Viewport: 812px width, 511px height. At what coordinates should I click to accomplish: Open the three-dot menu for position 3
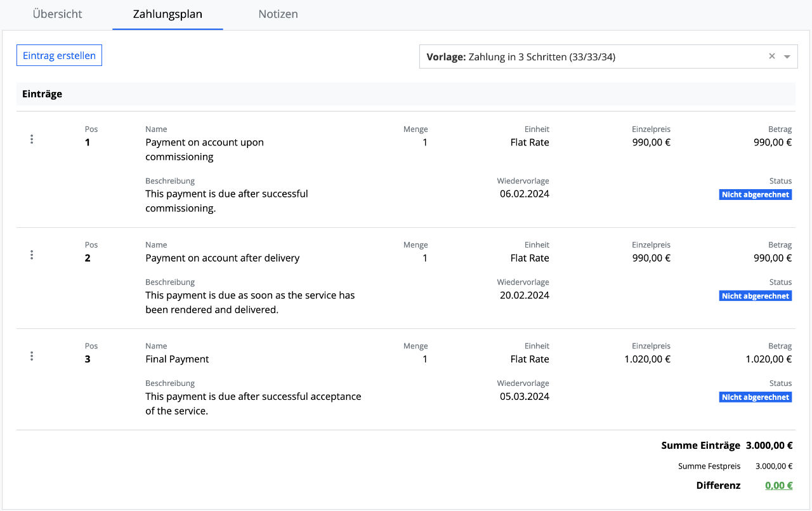click(32, 356)
